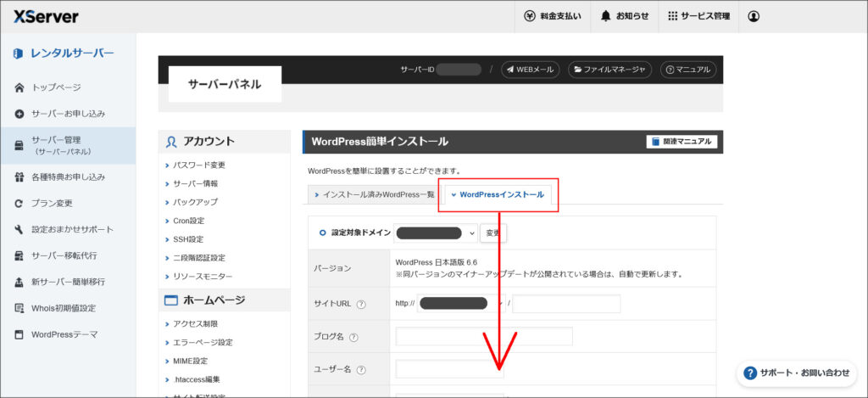Open マニュアル button
The height and width of the screenshot is (398, 868).
coord(688,70)
